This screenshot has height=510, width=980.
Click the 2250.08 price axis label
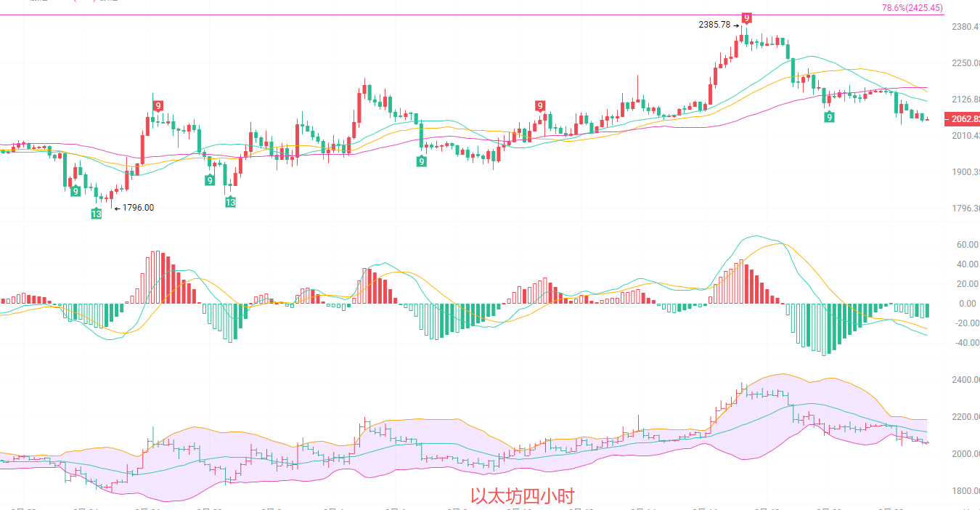(x=965, y=62)
